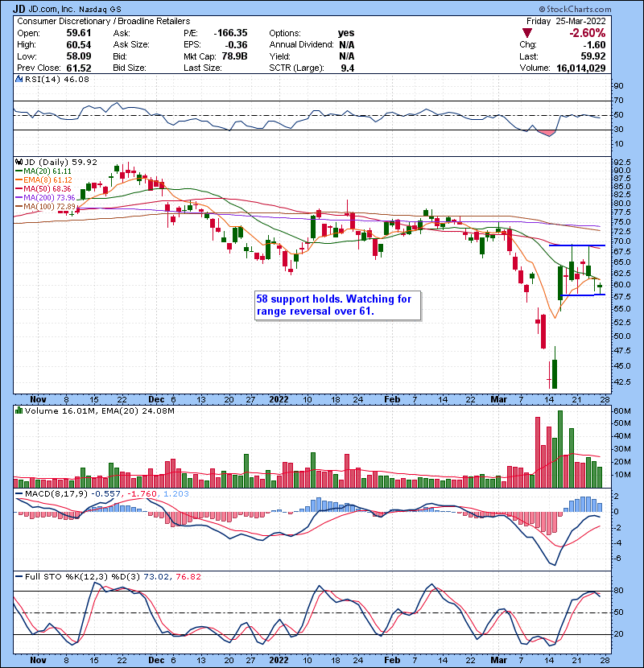Image resolution: width=644 pixels, height=668 pixels.
Task: Click the SCTR (Large) value 9.4
Action: pyautogui.click(x=348, y=68)
